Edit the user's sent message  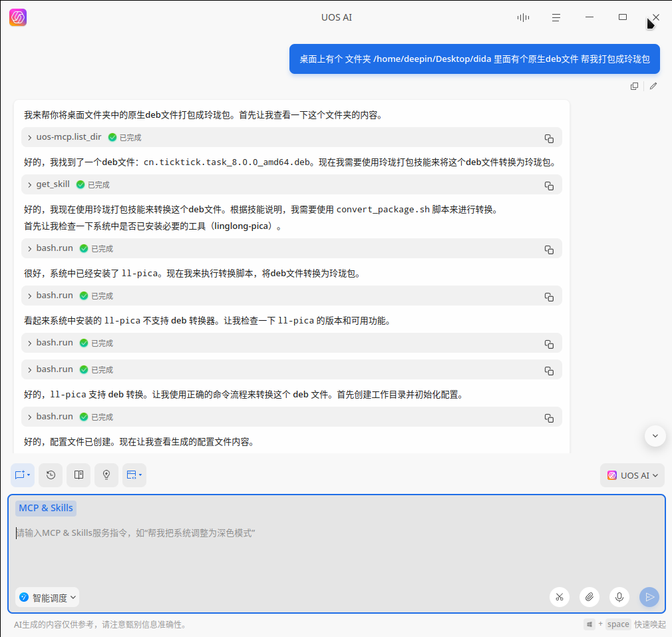pyautogui.click(x=653, y=86)
